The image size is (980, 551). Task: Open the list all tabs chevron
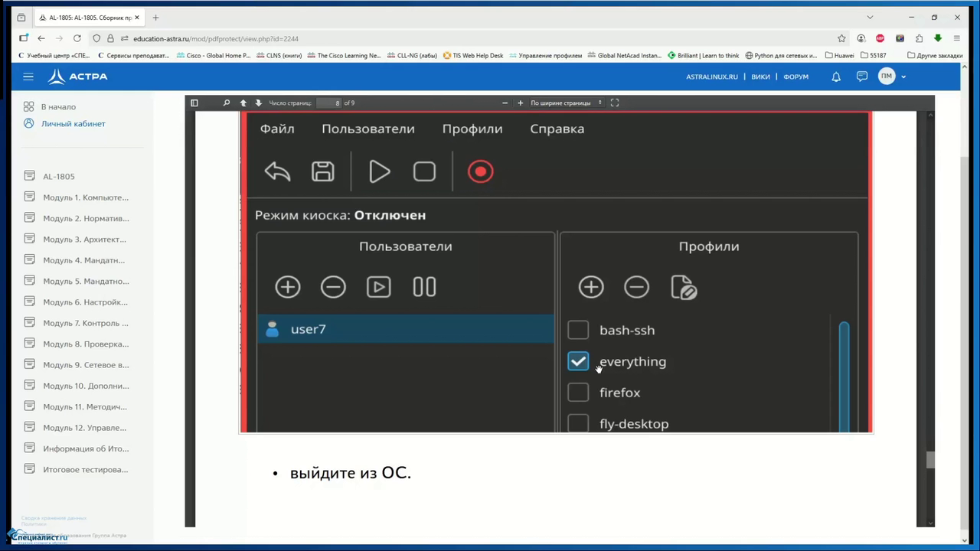coord(870,18)
